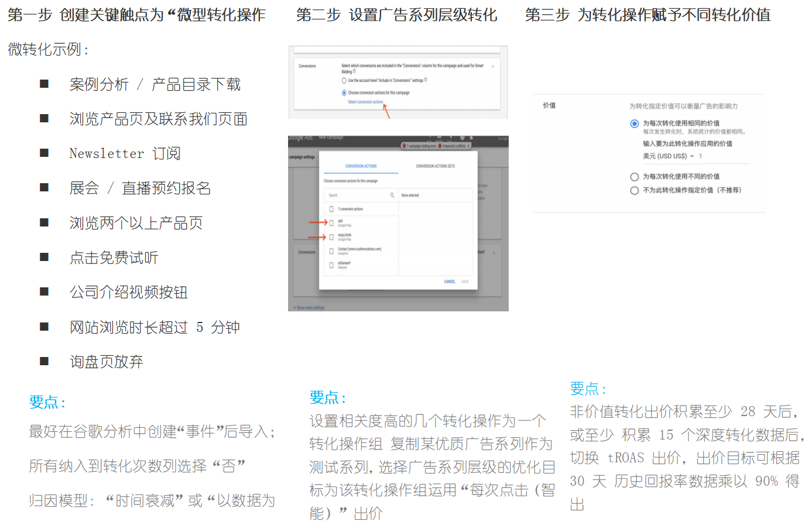Screen dimensions: 808x532
Task: Check the '7 conversion actions' select-all checkbox
Action: 331,209
